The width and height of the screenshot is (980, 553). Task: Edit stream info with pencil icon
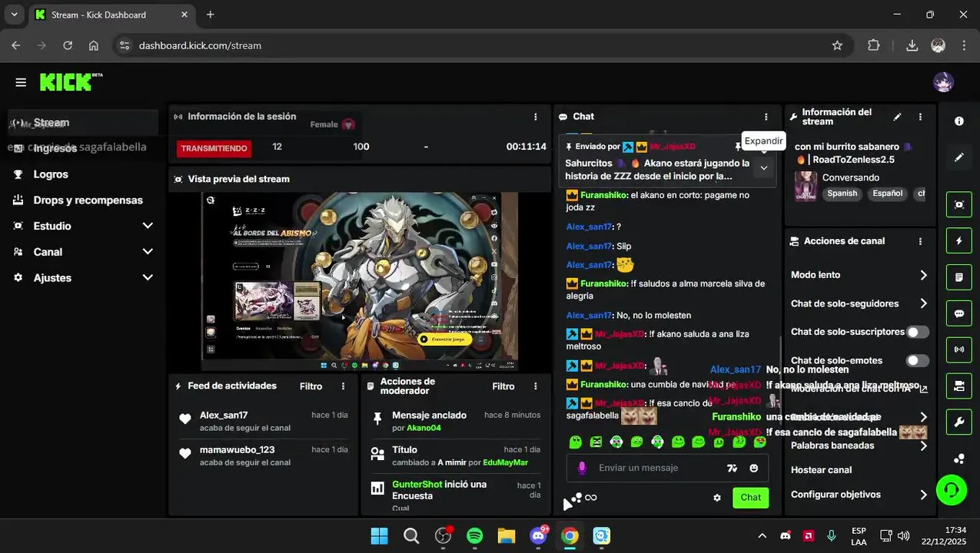tap(897, 117)
